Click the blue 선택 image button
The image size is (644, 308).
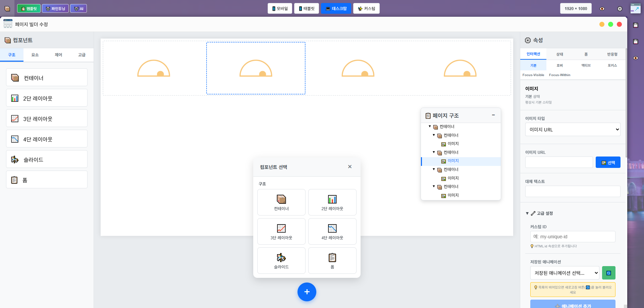point(608,162)
